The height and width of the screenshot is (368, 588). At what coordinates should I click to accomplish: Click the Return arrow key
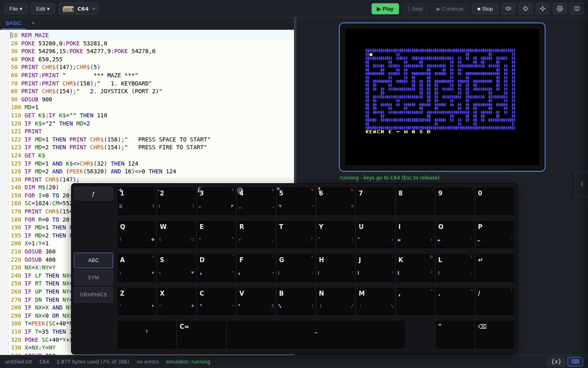pyautogui.click(x=494, y=267)
